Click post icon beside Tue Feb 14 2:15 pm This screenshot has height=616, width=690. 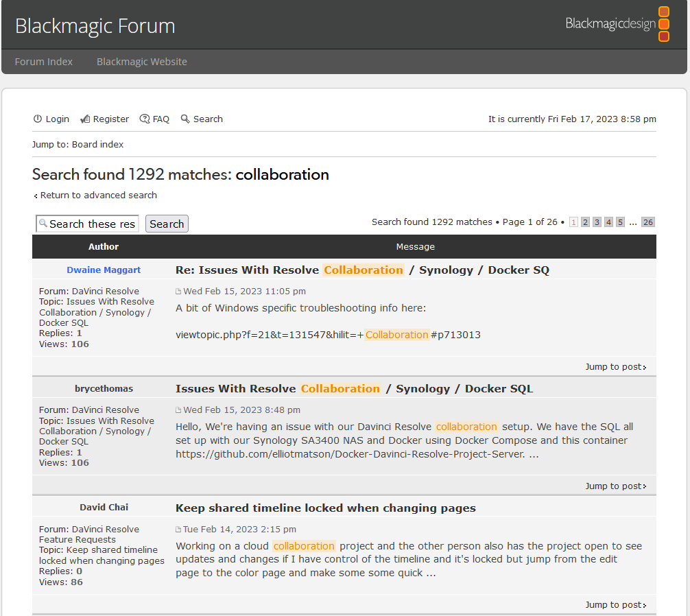click(x=179, y=530)
